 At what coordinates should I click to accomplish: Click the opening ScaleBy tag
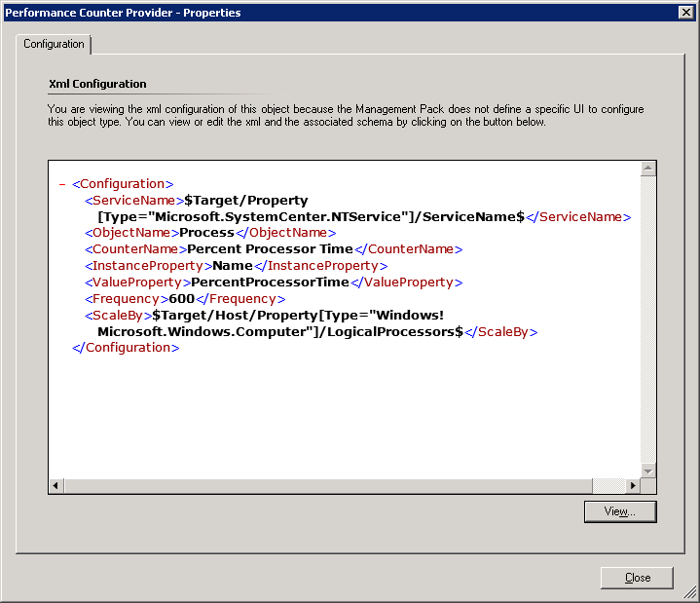click(x=119, y=316)
